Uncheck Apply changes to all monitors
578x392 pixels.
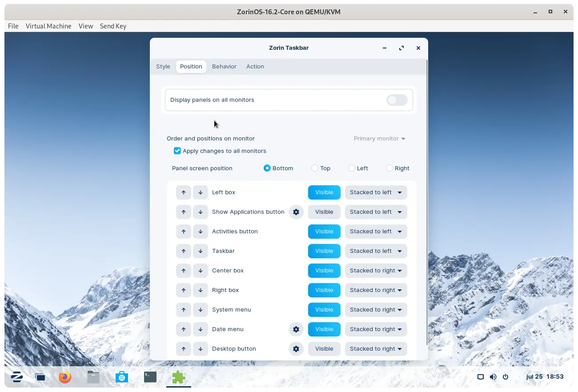[177, 151]
